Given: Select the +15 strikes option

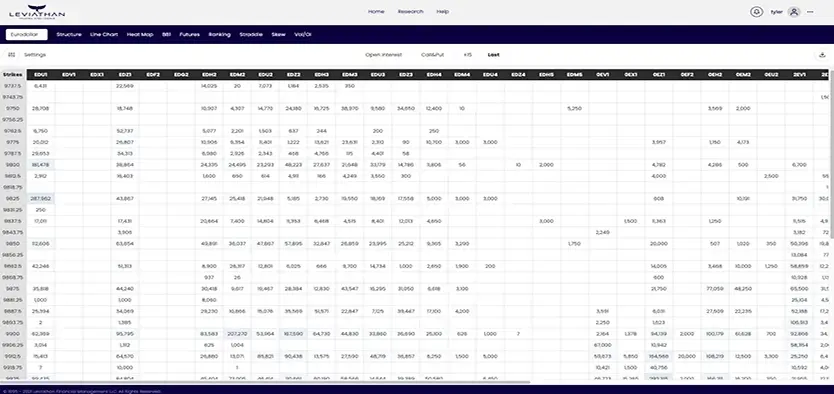Looking at the screenshot, I should (468, 55).
